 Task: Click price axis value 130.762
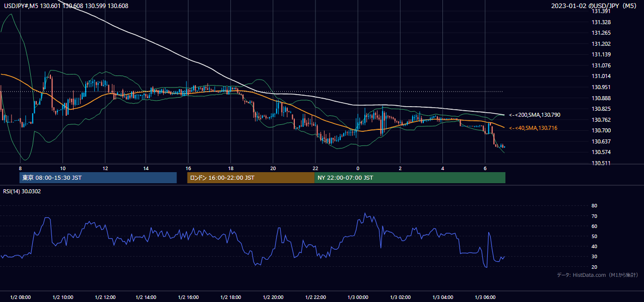pyautogui.click(x=601, y=120)
